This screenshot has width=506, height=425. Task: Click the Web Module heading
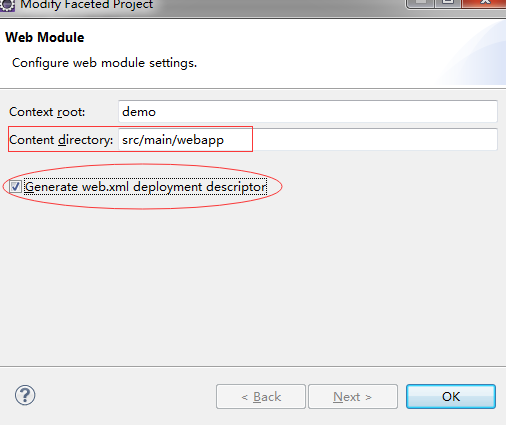(45, 37)
